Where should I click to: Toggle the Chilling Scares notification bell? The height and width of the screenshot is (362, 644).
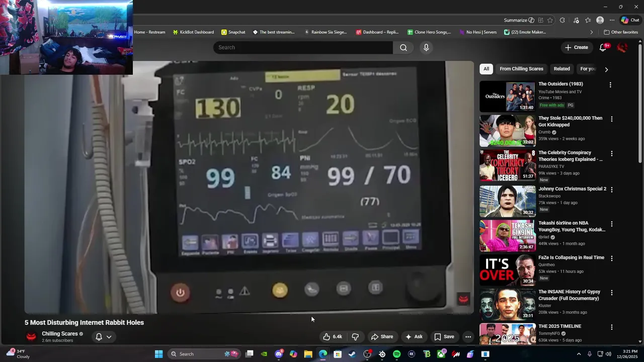point(99,337)
